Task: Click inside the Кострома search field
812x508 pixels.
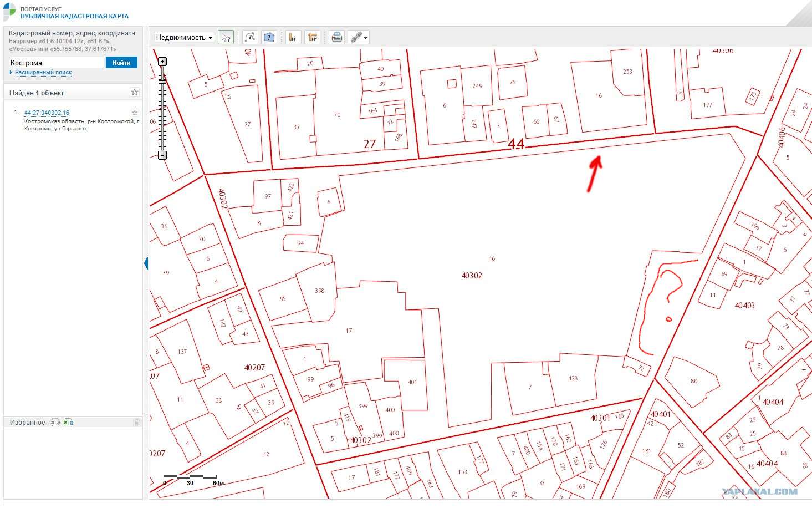Action: [x=57, y=63]
